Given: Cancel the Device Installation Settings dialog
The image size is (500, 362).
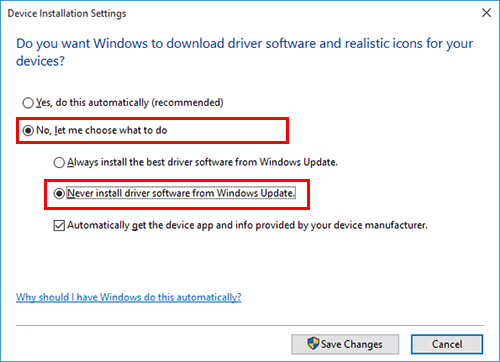Looking at the screenshot, I should [x=447, y=344].
